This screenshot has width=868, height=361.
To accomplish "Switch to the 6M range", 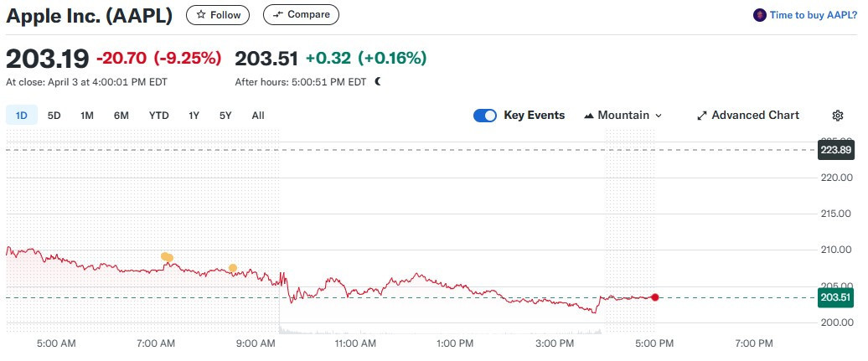I will click(x=121, y=116).
